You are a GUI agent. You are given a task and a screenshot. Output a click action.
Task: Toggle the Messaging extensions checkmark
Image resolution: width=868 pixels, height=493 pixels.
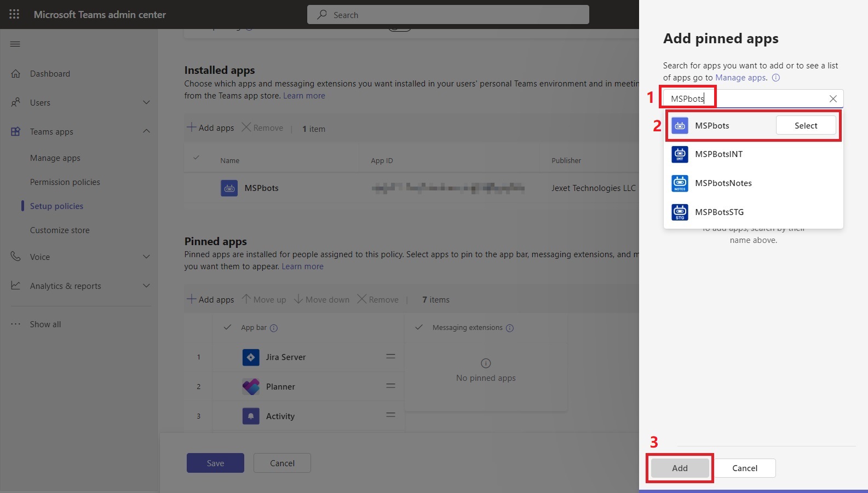coord(419,327)
